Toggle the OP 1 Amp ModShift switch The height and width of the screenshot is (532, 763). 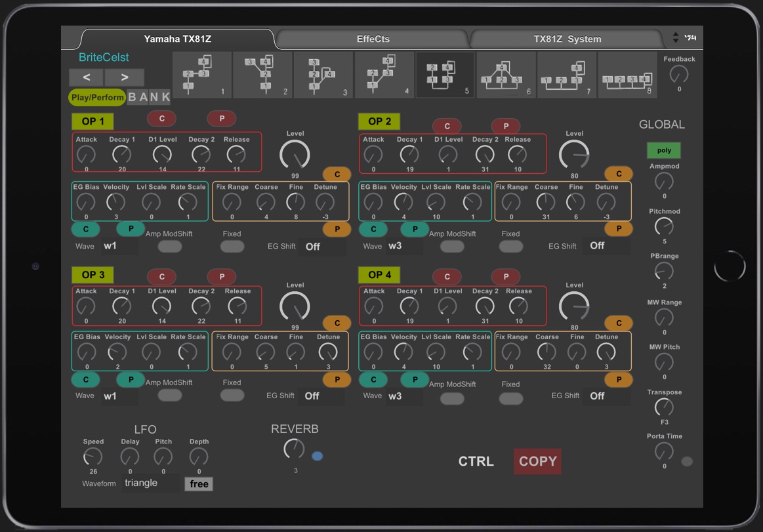170,247
